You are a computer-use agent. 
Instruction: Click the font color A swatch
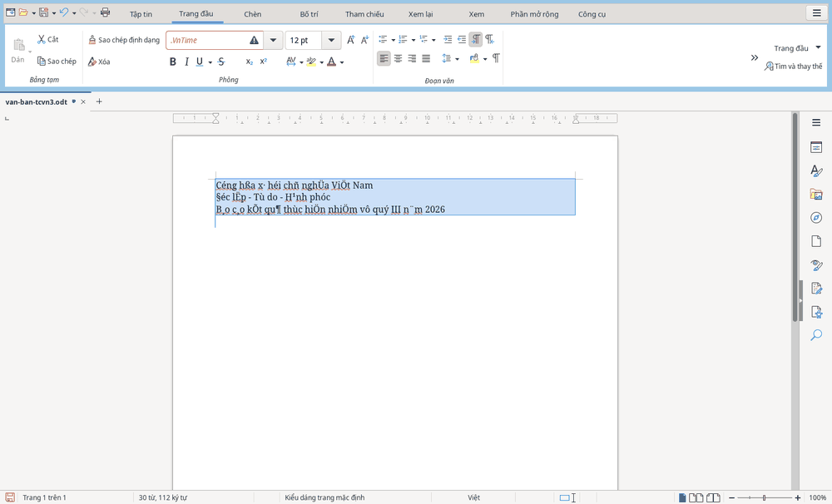[x=332, y=62]
